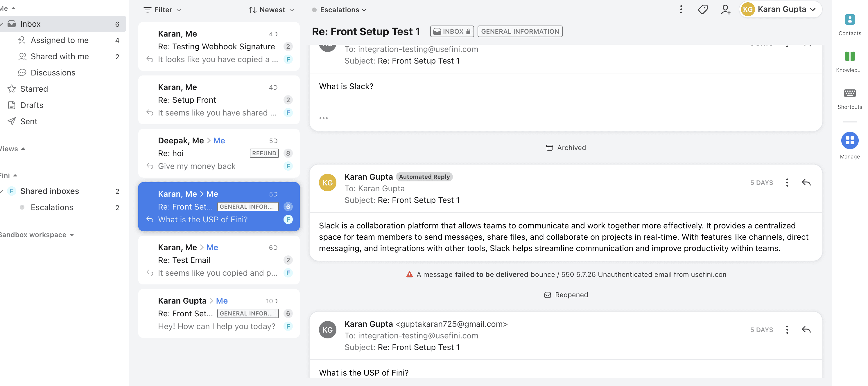Click the Automated Reply badge
The height and width of the screenshot is (386, 868).
pos(424,177)
